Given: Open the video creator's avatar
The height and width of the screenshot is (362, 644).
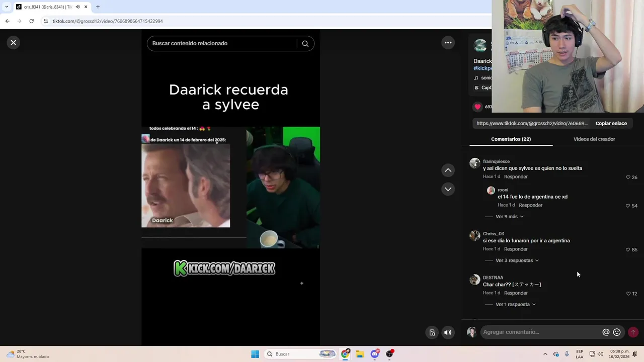Looking at the screenshot, I should pos(480,46).
